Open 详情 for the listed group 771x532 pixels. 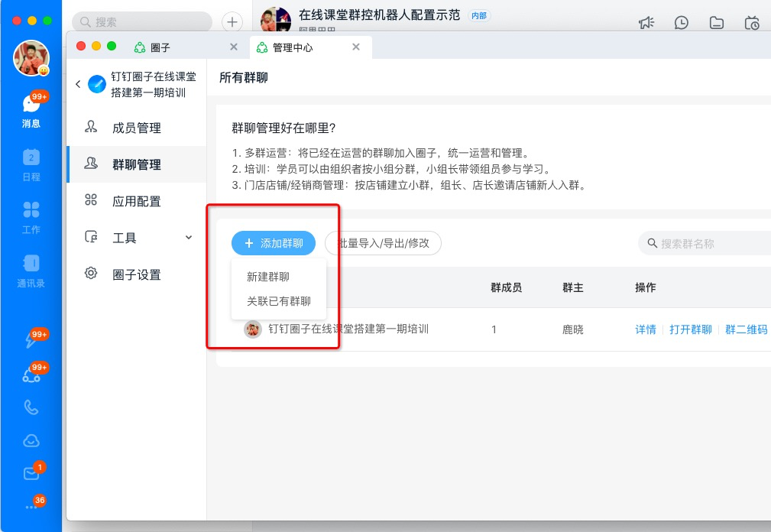tap(646, 329)
